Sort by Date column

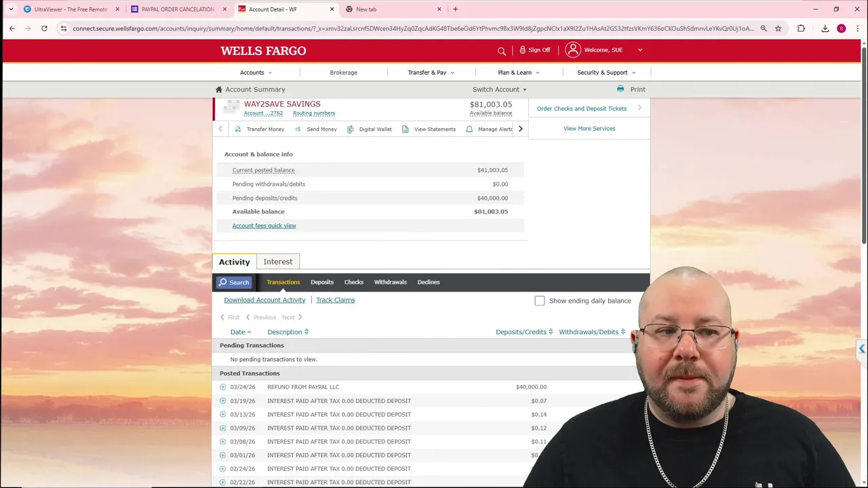[241, 332]
